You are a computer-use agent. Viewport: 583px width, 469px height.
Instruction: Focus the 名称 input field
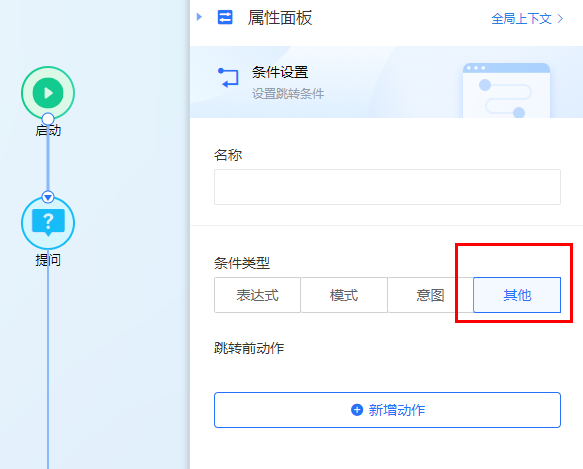[387, 187]
